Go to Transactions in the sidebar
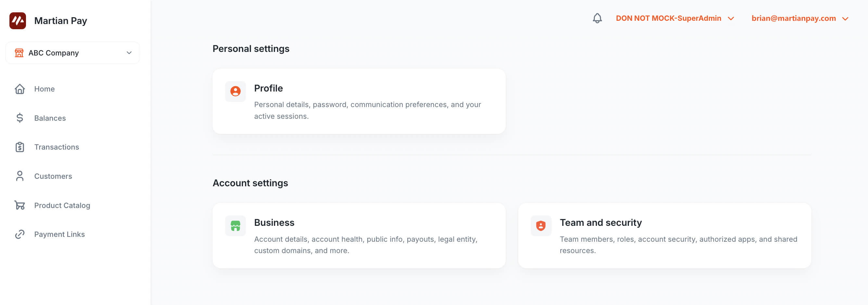 [57, 147]
